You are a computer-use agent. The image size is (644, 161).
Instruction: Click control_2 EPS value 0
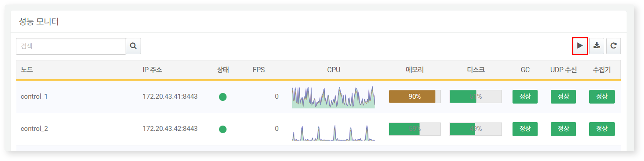coord(276,129)
